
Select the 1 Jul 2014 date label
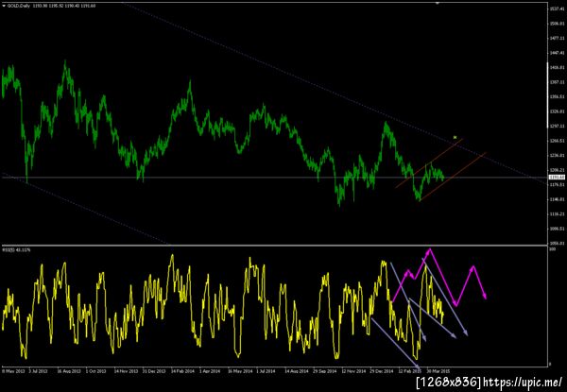tap(266, 370)
